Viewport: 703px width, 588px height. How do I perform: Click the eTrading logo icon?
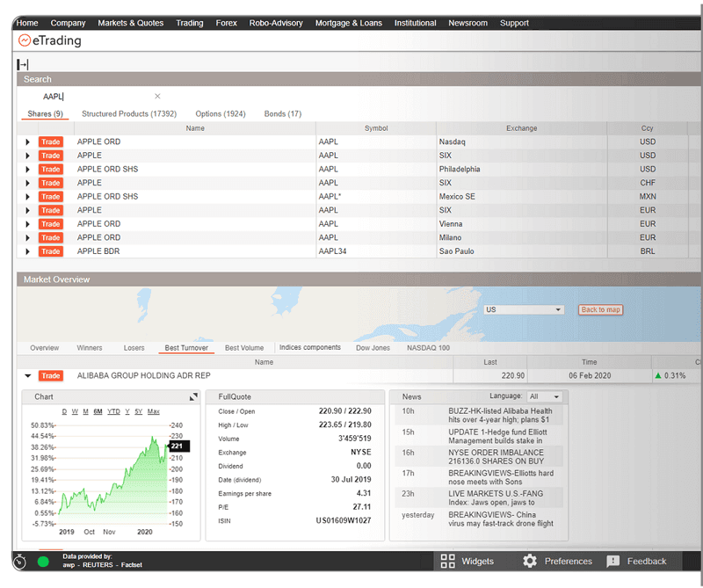25,40
